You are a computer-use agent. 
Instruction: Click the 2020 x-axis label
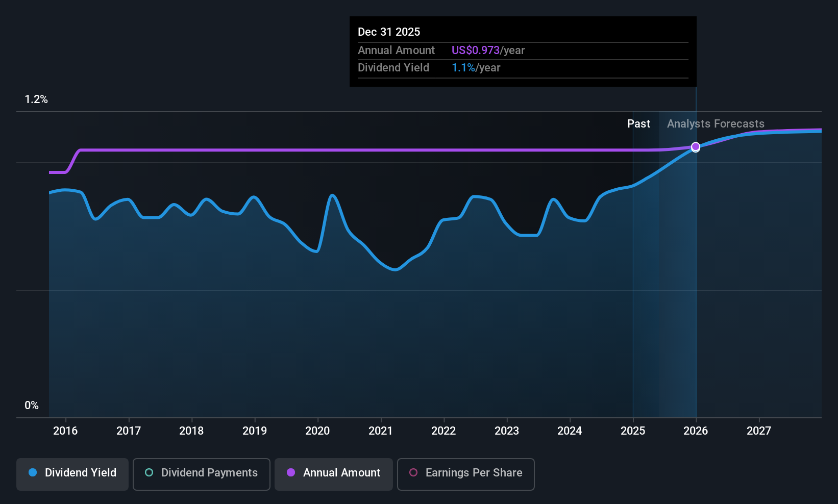317,431
